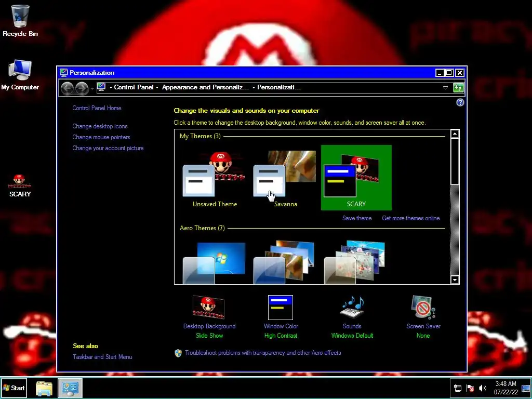Click the network tray icon
This screenshot has width=532, height=399.
[458, 388]
